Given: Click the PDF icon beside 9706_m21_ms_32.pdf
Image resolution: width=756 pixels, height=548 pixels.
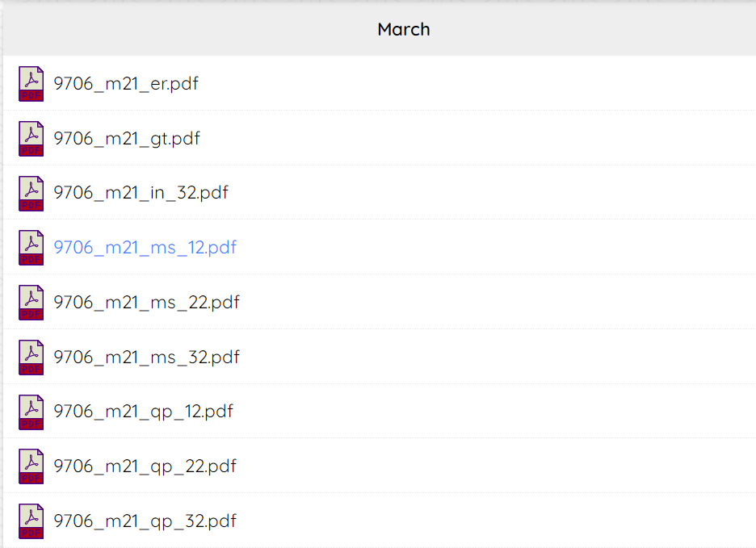Looking at the screenshot, I should click(31, 358).
